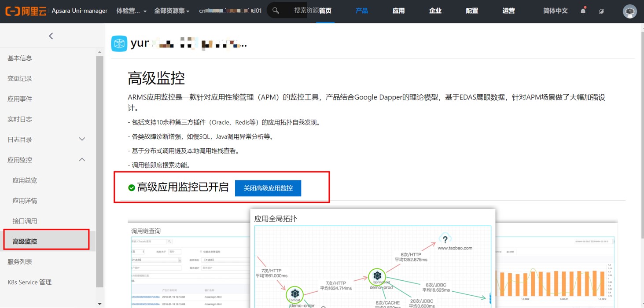Screen dimensions: 644x308
Task: Open the user avatar menu
Action: click(x=630, y=11)
